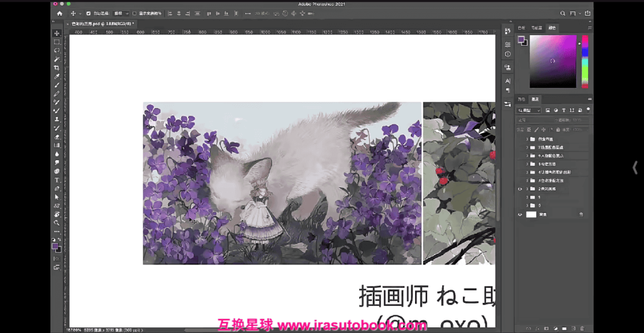
Task: Toggle layer filtering switch on or off
Action: pos(588,109)
